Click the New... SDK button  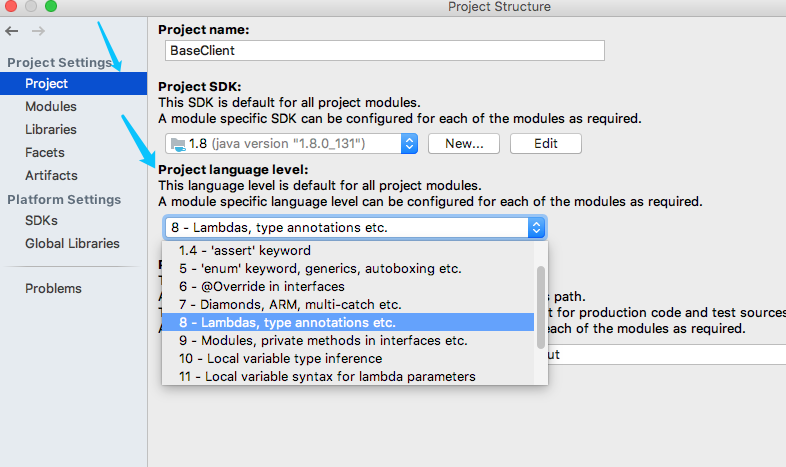pyautogui.click(x=464, y=144)
